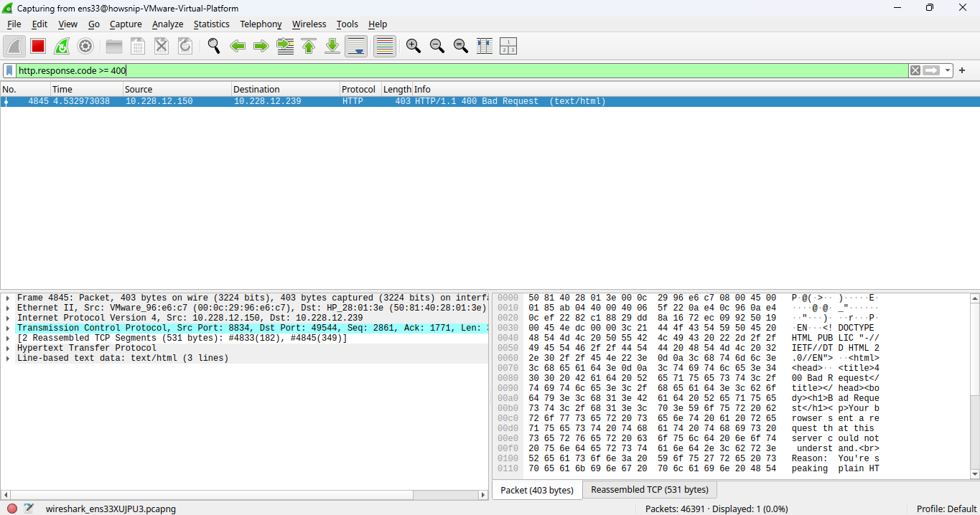Go to specified packet icon
The width and height of the screenshot is (980, 515).
coord(285,46)
